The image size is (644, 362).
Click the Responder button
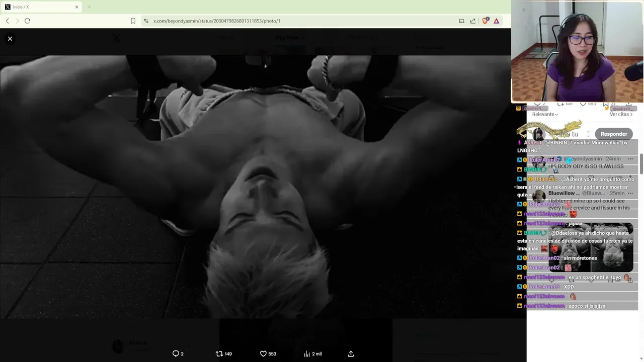pyautogui.click(x=614, y=134)
